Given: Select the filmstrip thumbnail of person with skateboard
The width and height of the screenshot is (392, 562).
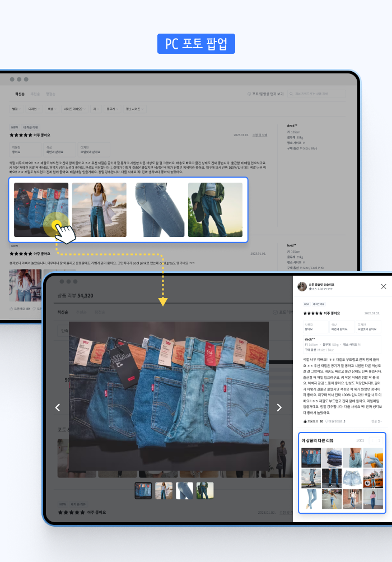Looking at the screenshot, I should point(205,490).
